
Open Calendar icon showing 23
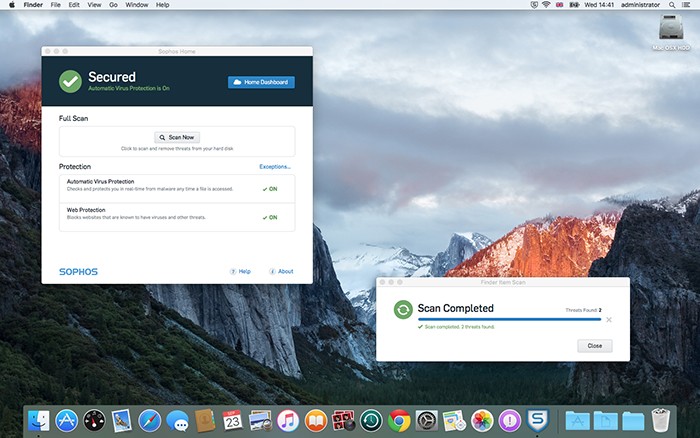click(x=233, y=421)
